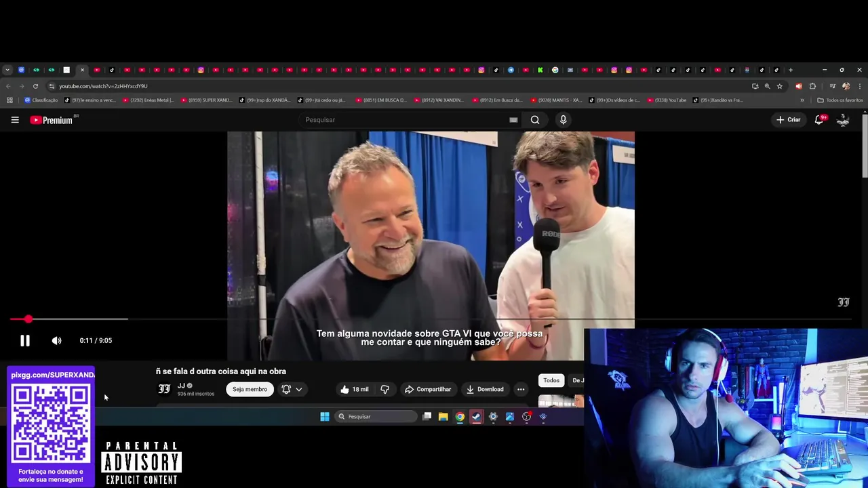Bookmark this page with the star icon
This screenshot has width=868, height=488.
780,86
